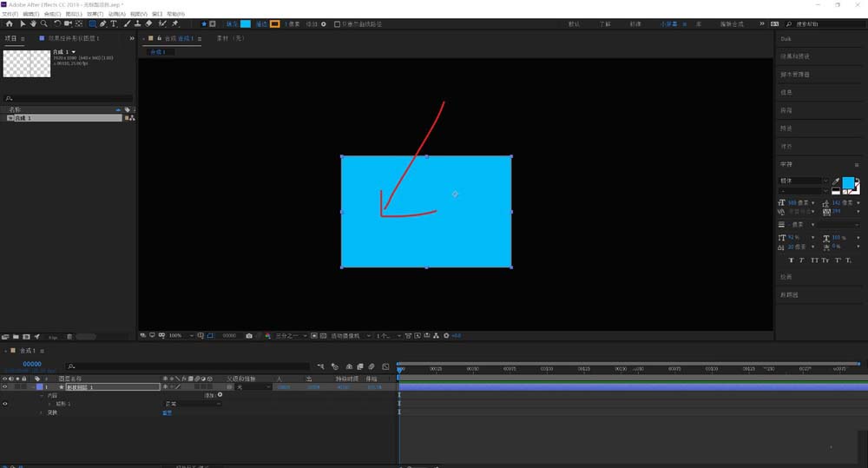Open the font family dropdown in Character panel
Image resolution: width=868 pixels, height=468 pixels.
tap(804, 181)
